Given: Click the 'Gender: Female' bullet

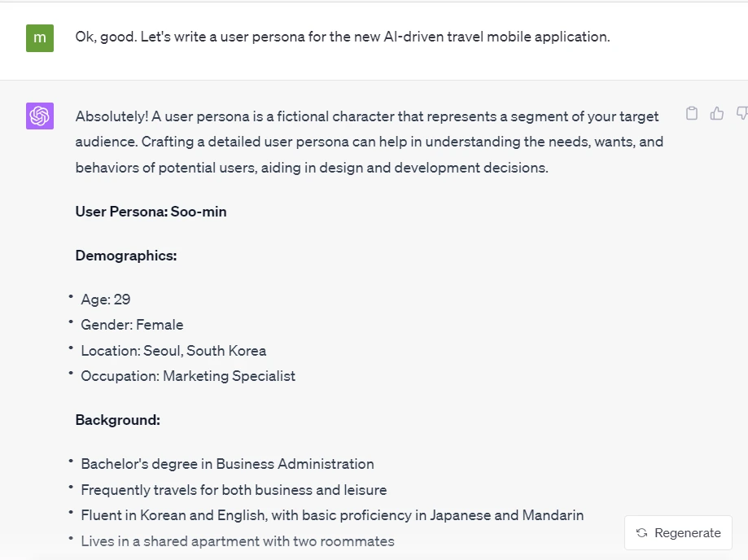Looking at the screenshot, I should (x=132, y=325).
